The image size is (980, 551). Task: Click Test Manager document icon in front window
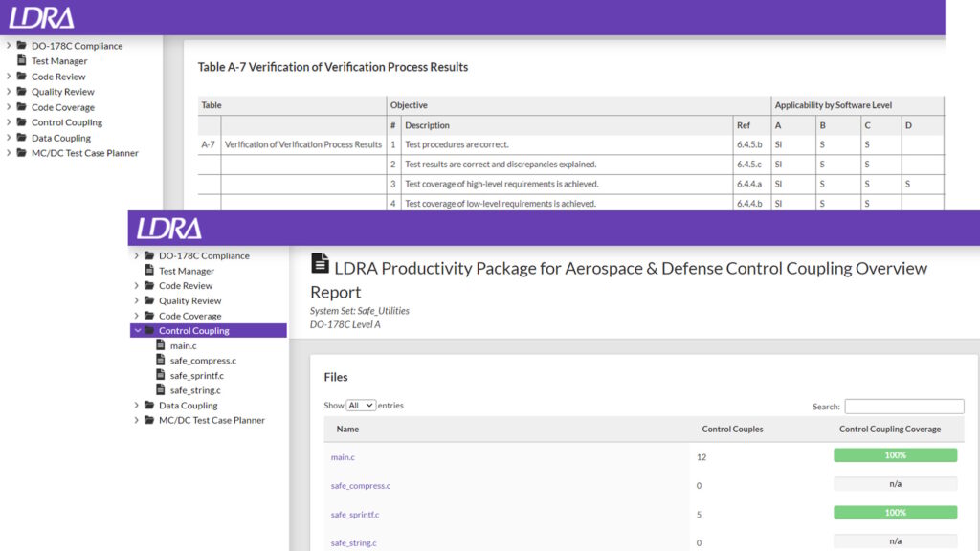coord(149,271)
